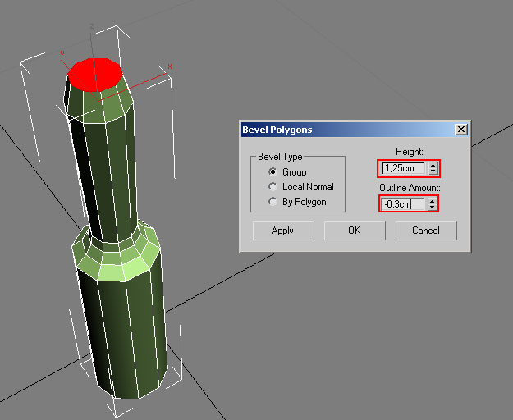
Task: Click the Outline Amount value field
Action: coord(403,204)
